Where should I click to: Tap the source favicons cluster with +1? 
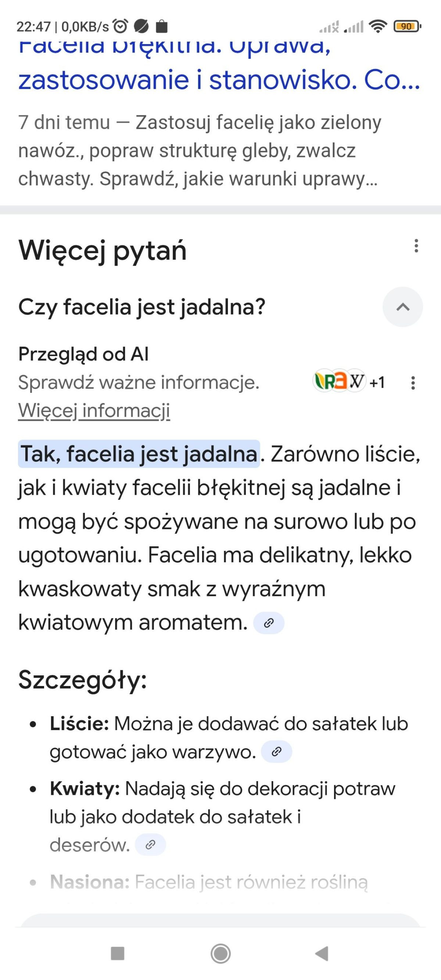(349, 381)
